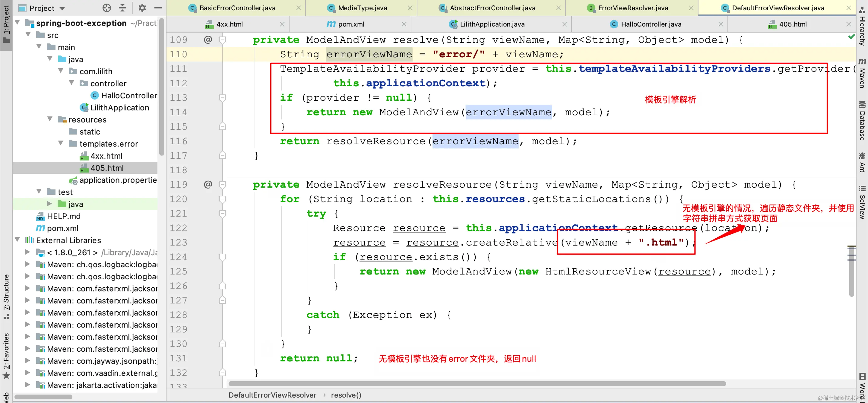
Task: Collapse the controller package
Action: click(72, 83)
